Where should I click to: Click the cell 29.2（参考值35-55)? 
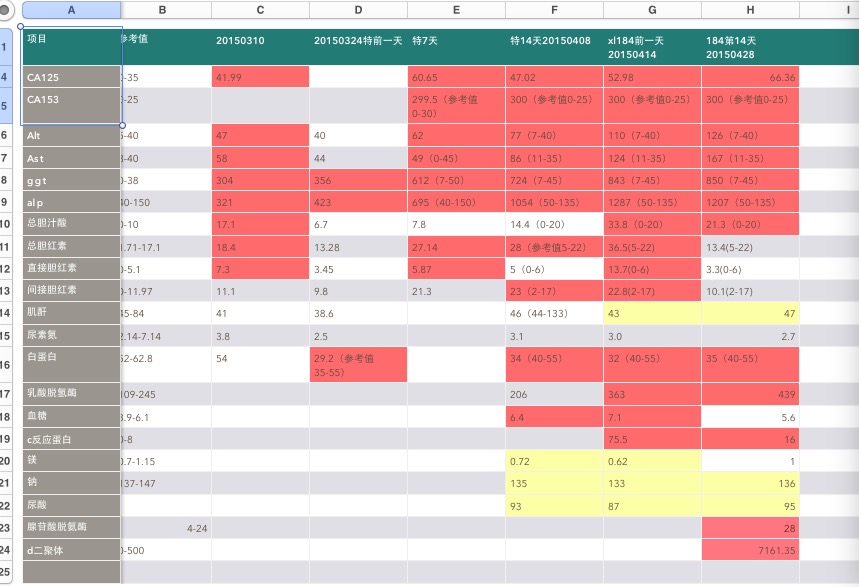358,364
